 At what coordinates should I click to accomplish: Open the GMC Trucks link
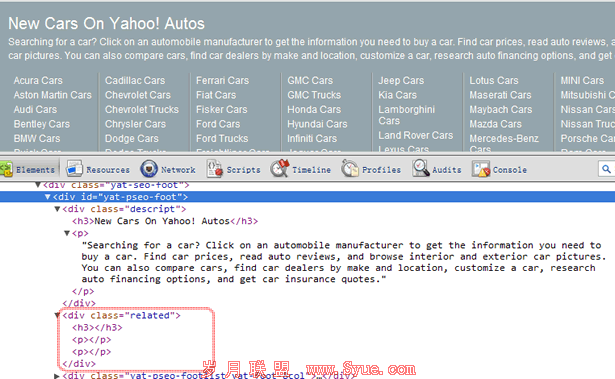(x=314, y=95)
